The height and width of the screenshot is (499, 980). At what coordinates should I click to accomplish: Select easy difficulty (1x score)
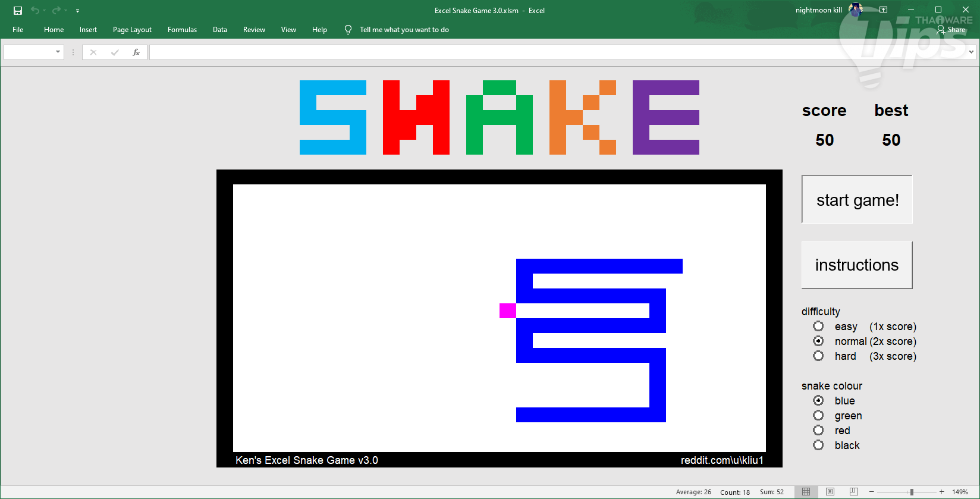click(819, 326)
